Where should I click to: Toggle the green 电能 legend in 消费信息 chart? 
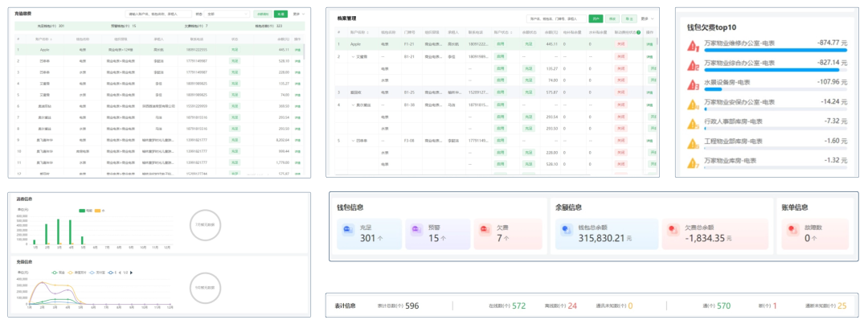[x=84, y=211]
